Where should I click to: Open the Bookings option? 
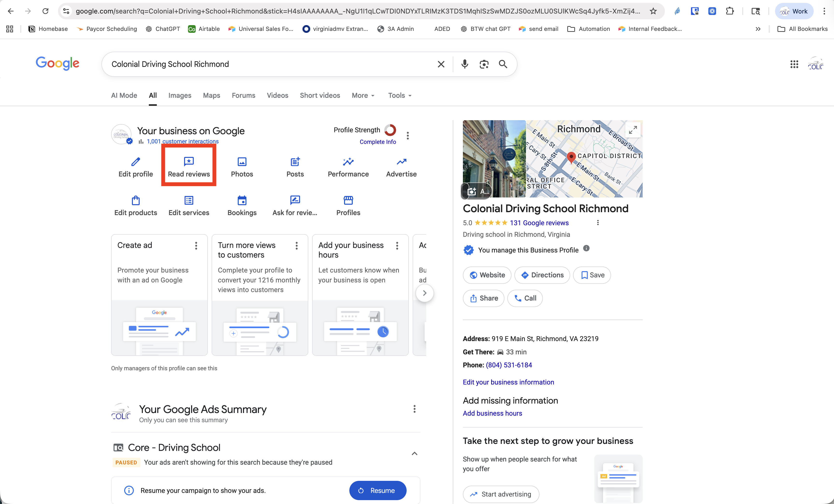[242, 206]
